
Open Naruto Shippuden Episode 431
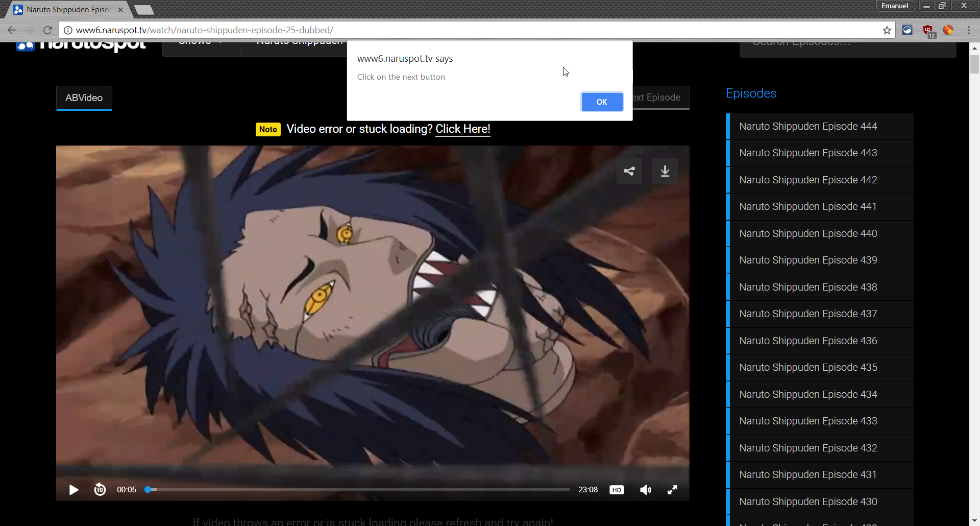820,474
